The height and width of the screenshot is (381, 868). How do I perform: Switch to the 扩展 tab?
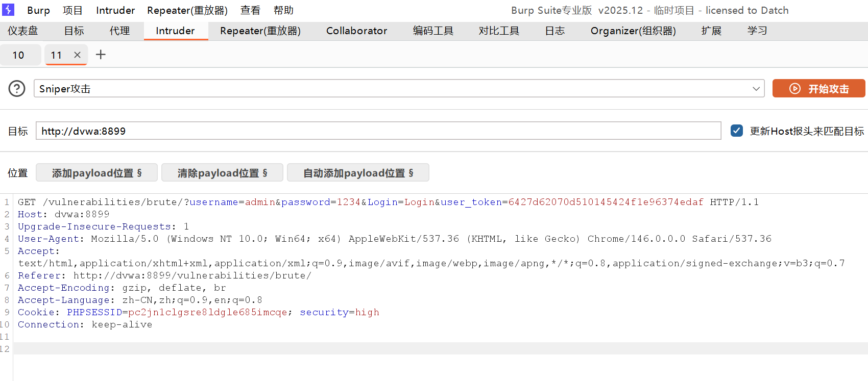711,31
